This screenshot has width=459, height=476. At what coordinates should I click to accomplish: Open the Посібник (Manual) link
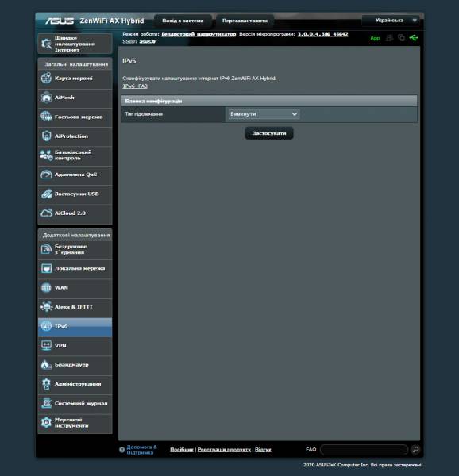(x=182, y=450)
